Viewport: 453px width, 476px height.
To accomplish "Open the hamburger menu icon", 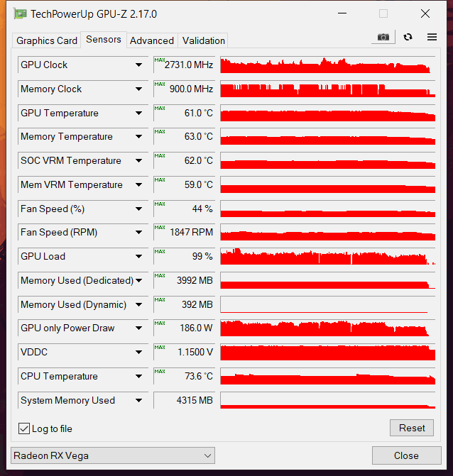I will [432, 37].
